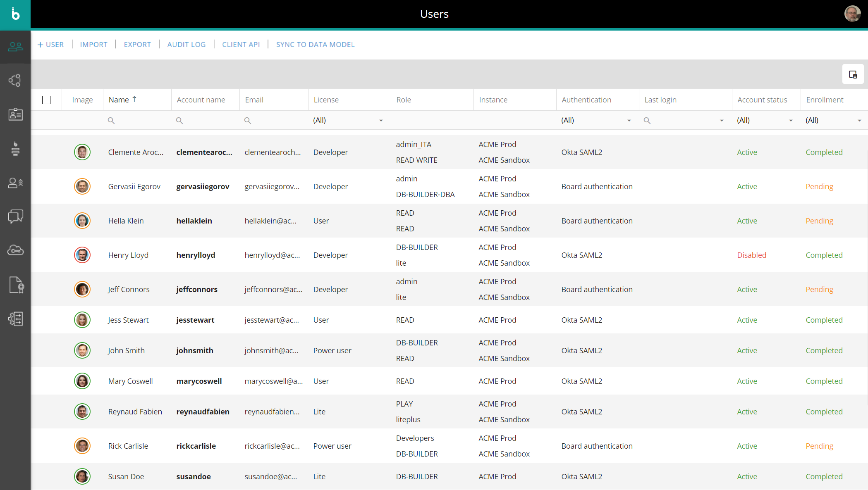Toggle the select-all users checkbox

point(46,100)
